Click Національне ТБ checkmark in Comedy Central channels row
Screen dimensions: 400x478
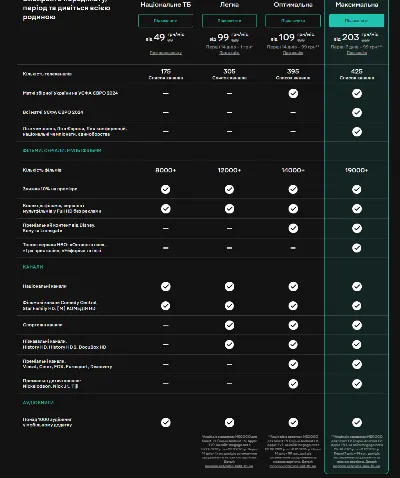coord(166,306)
